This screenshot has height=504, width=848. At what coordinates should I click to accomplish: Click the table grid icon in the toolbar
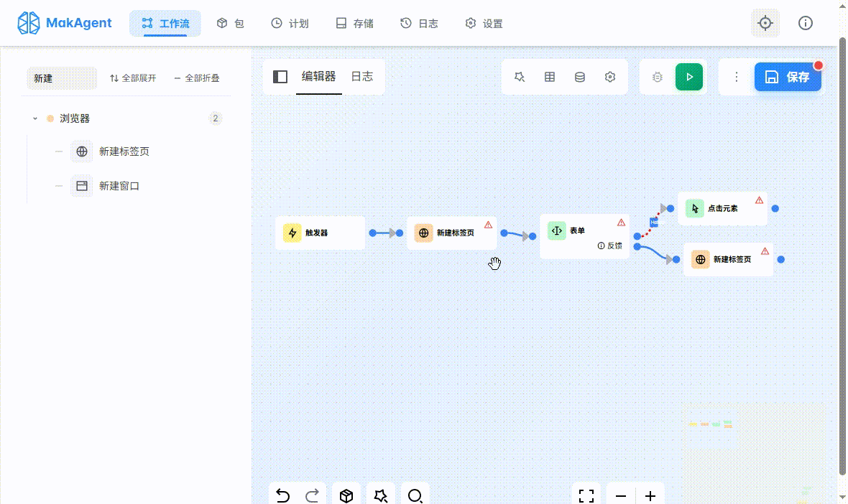[x=550, y=77]
